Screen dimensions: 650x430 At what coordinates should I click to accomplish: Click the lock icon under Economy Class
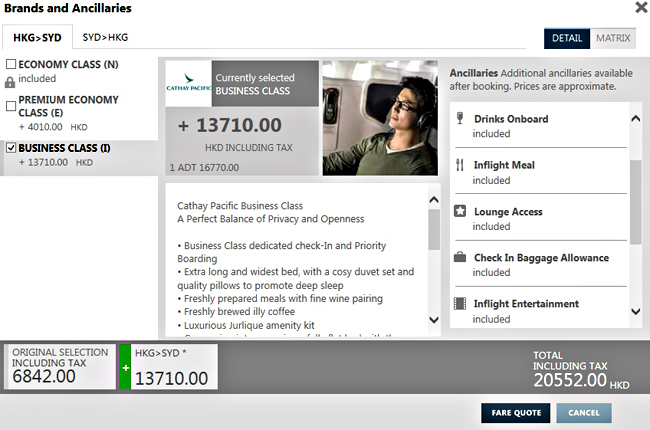10,82
